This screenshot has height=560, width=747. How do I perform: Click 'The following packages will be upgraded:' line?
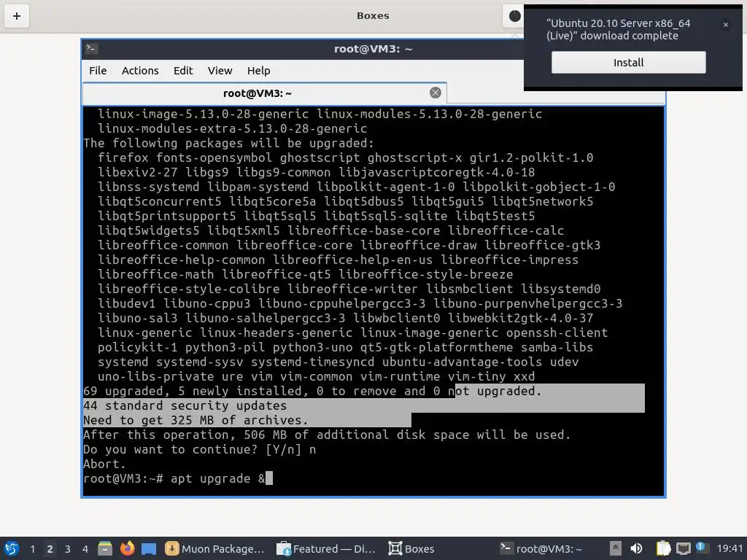tap(228, 143)
